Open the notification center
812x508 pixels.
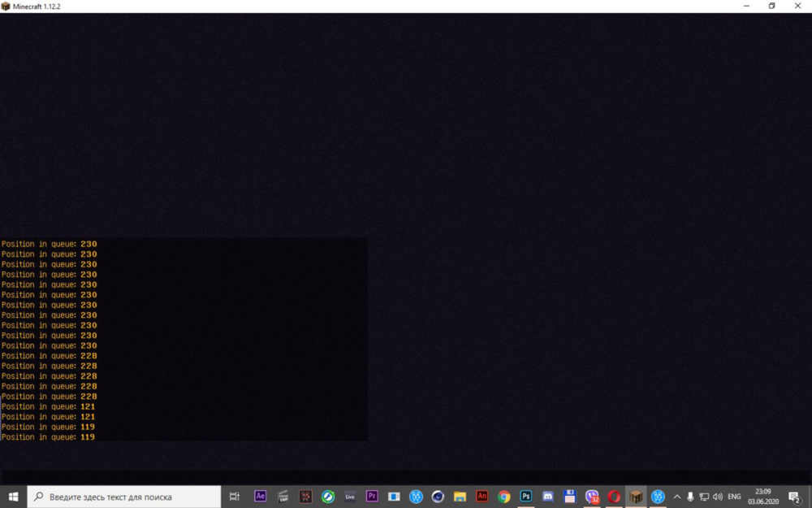pyautogui.click(x=795, y=497)
